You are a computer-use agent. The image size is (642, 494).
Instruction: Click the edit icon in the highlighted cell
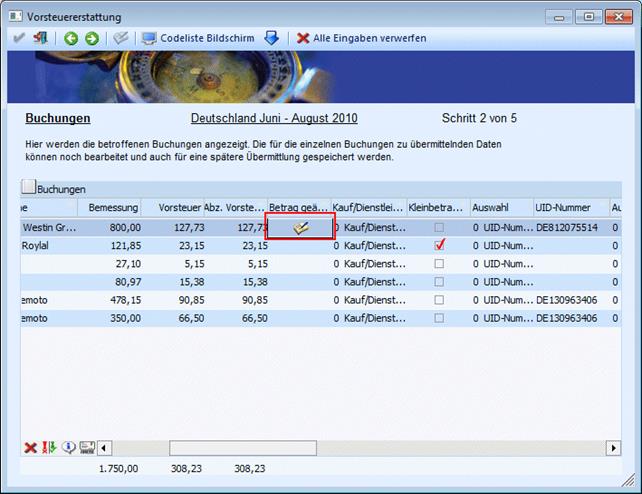pos(300,228)
